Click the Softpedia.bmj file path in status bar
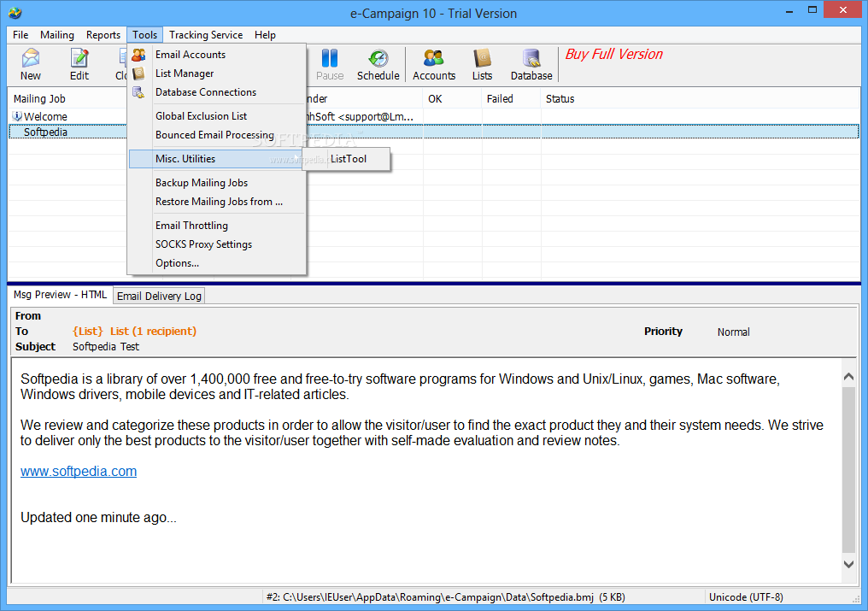The image size is (868, 611). pos(446,597)
